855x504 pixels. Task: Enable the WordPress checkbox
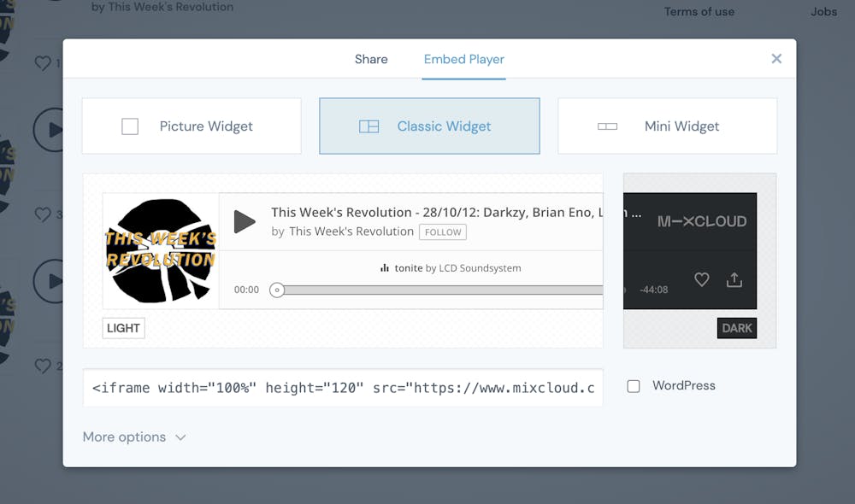(x=633, y=386)
